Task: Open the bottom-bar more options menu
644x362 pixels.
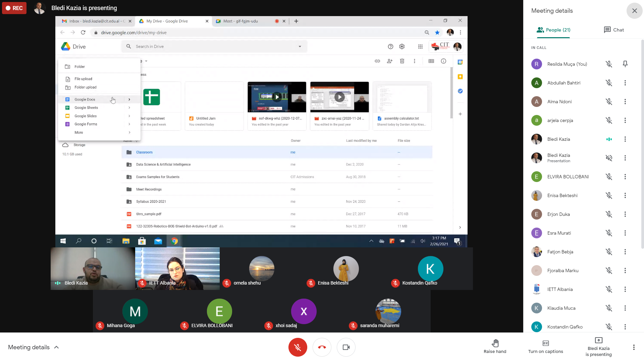Action: [634, 347]
